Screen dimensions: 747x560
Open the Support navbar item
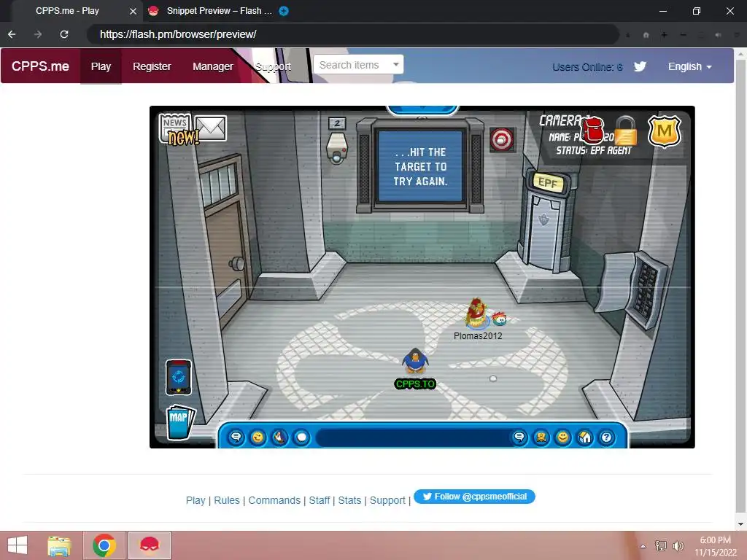273,66
